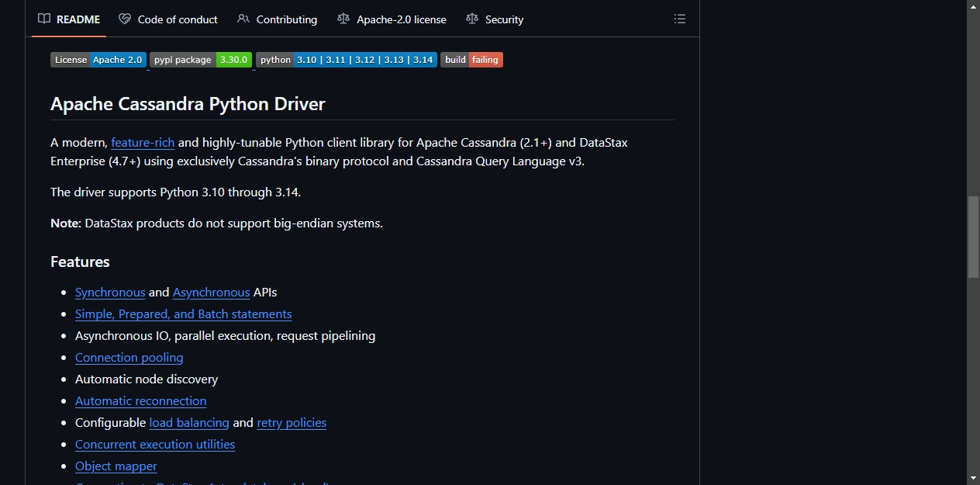Click the pypi package 3.30.0 badge

(x=201, y=60)
